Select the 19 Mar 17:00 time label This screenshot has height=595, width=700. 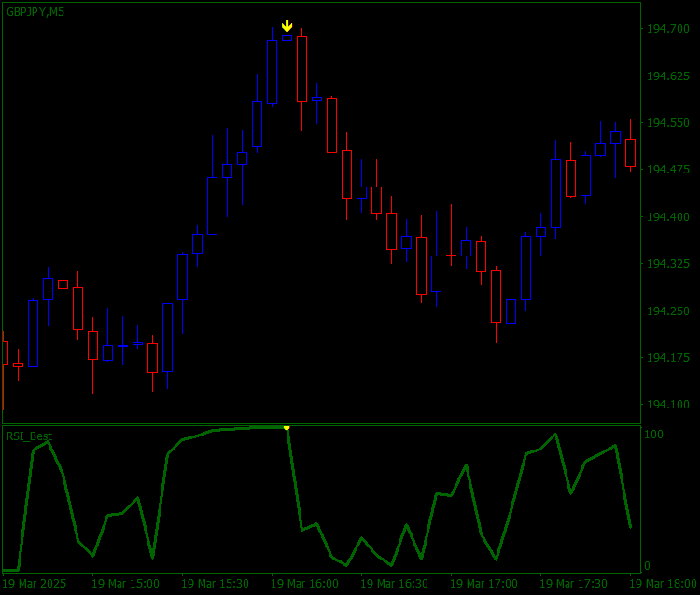[483, 584]
